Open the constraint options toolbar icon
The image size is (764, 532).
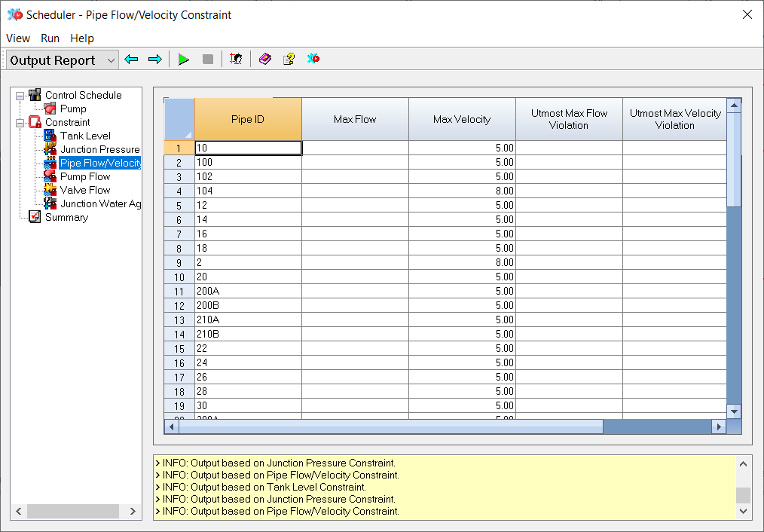(x=236, y=60)
